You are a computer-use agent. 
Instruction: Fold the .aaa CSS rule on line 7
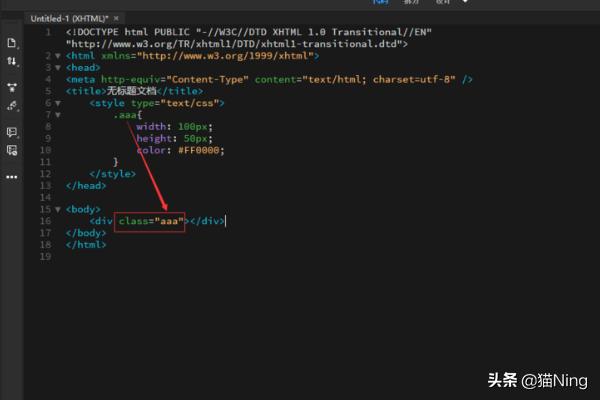coord(58,115)
